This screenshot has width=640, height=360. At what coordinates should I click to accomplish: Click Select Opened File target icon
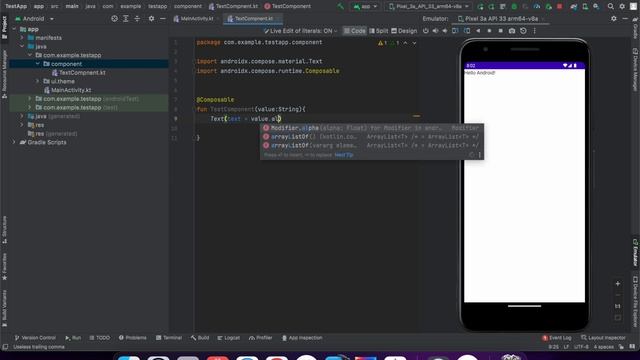pyautogui.click(x=114, y=19)
